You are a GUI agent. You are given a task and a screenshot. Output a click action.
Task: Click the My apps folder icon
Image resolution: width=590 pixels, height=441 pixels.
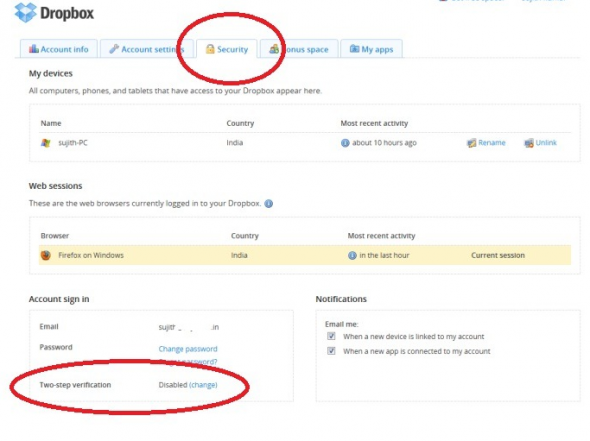coord(354,49)
